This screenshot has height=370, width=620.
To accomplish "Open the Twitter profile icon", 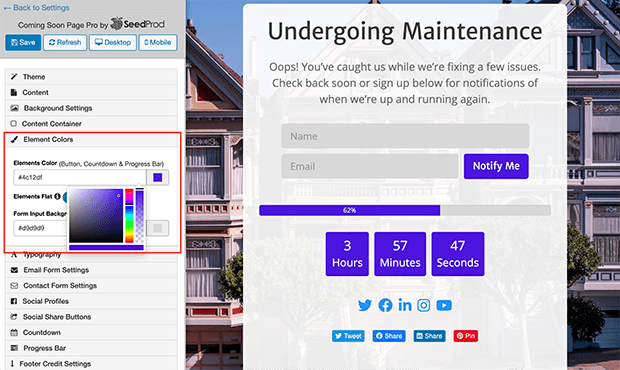I will click(x=365, y=305).
